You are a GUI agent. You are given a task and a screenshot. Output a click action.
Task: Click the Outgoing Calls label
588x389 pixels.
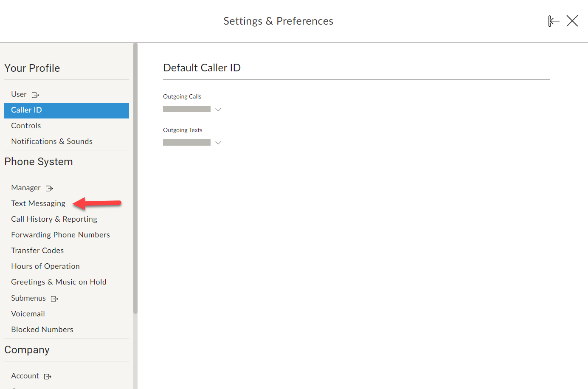182,96
